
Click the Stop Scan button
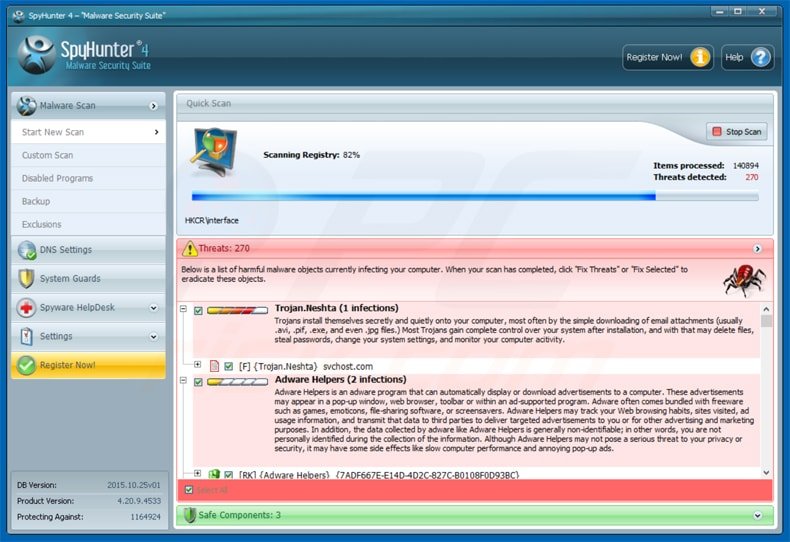pos(737,131)
